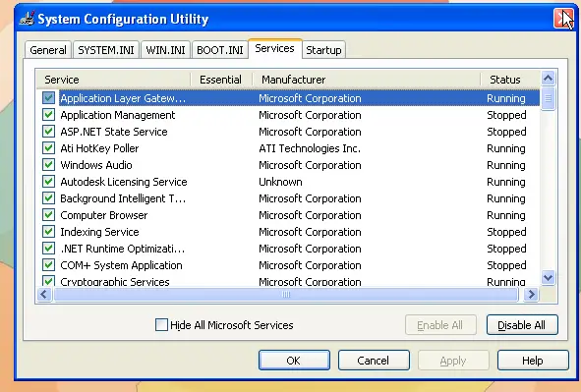The width and height of the screenshot is (581, 392).
Task: Sort by the Manufacturer column header
Action: [366, 80]
